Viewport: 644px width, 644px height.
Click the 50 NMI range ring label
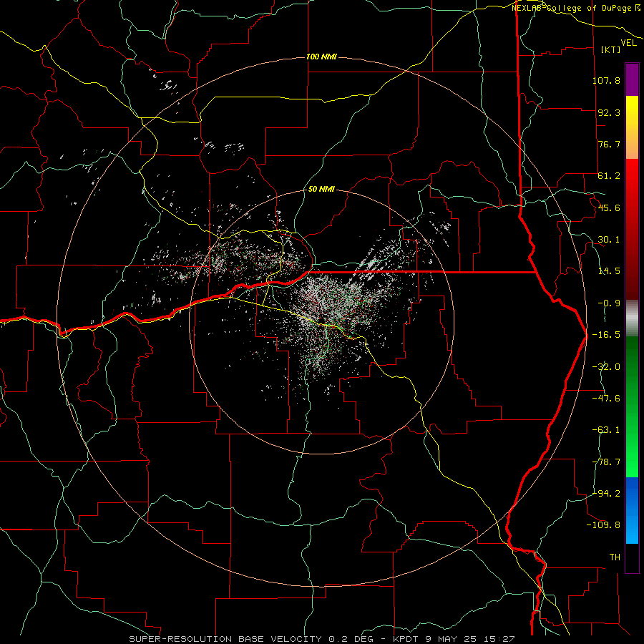pyautogui.click(x=321, y=190)
